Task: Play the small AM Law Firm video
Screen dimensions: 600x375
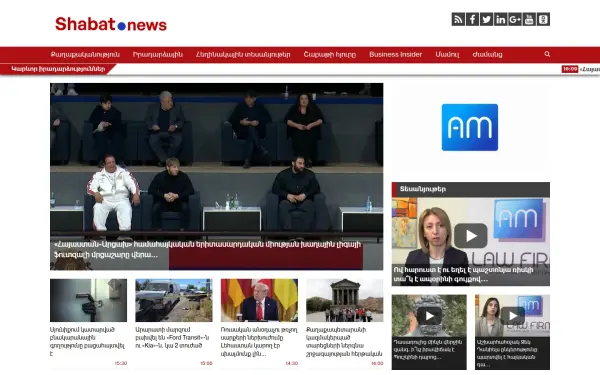Action: click(x=513, y=316)
